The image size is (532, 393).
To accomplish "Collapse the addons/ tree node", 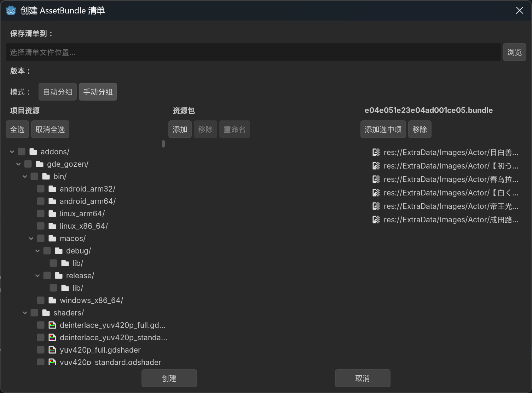I will click(x=12, y=152).
